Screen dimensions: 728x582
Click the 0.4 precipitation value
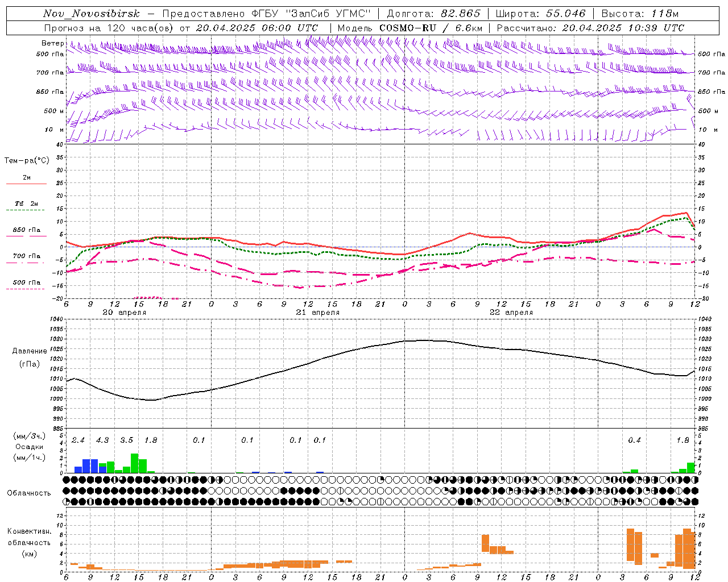tap(634, 440)
